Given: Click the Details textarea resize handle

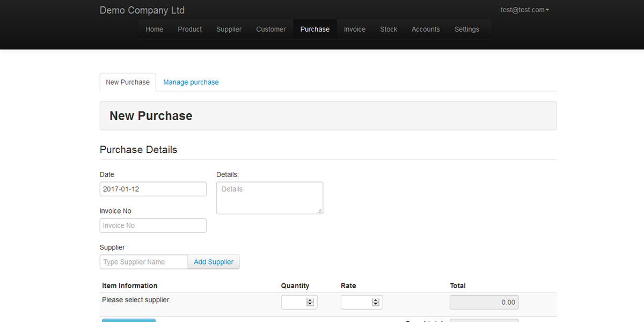Looking at the screenshot, I should (x=320, y=211).
